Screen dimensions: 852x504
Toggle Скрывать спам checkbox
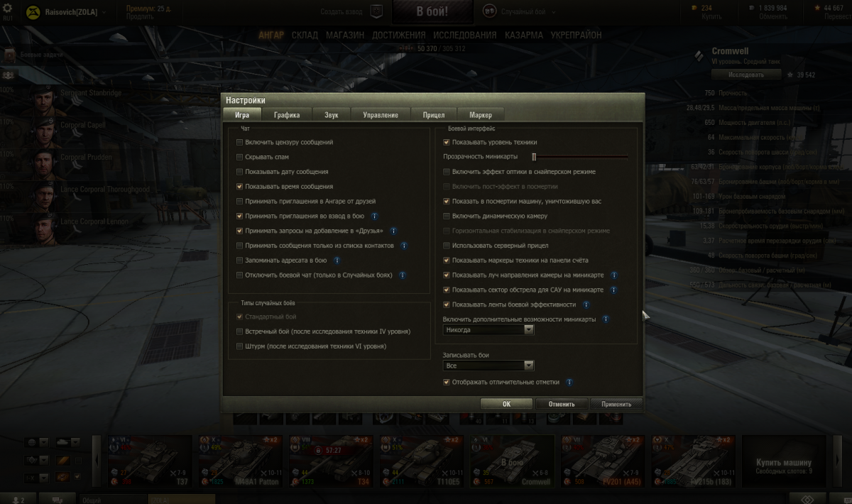click(x=239, y=157)
